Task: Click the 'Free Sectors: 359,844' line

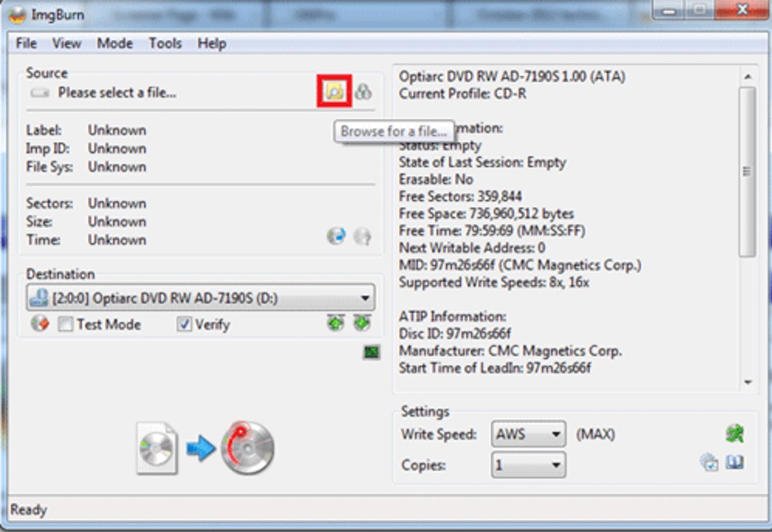Action: (460, 197)
